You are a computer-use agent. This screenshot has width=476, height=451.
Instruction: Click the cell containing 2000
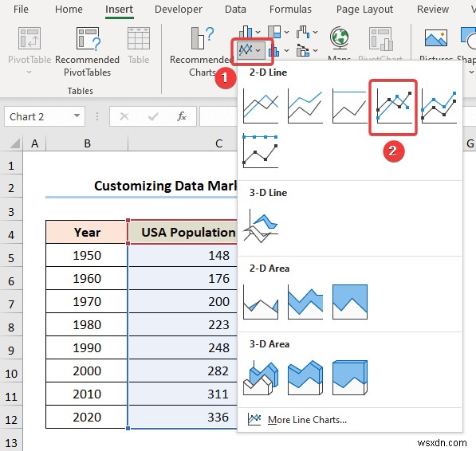(x=87, y=371)
